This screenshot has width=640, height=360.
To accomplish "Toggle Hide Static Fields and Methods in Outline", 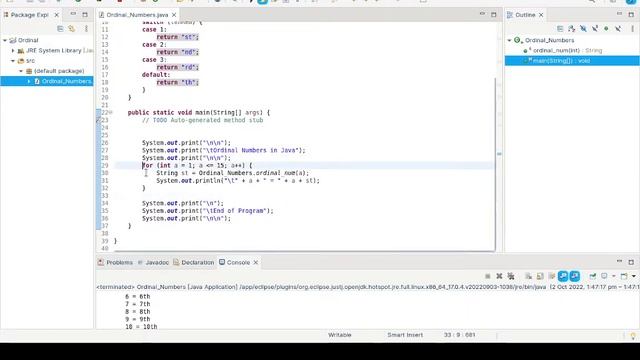I will click(x=595, y=29).
